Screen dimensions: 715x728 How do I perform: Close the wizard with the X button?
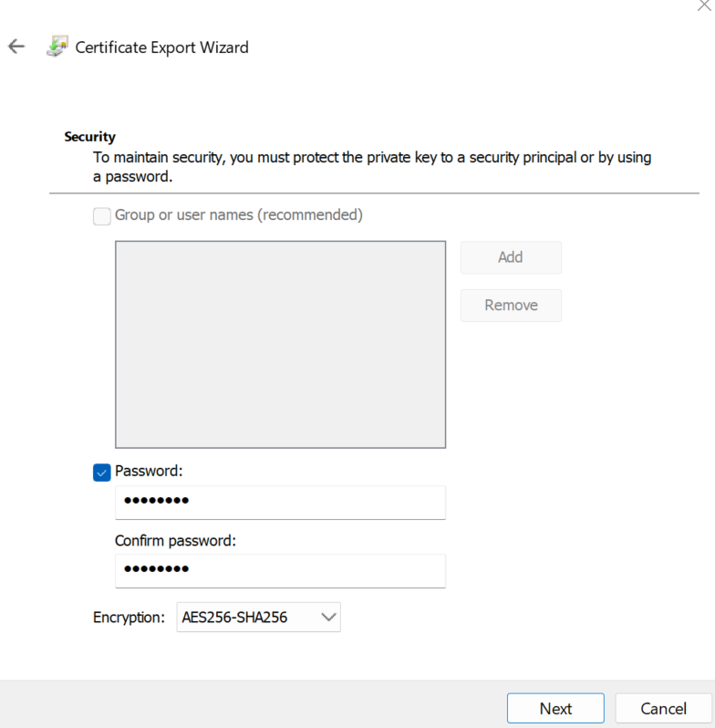pos(704,5)
